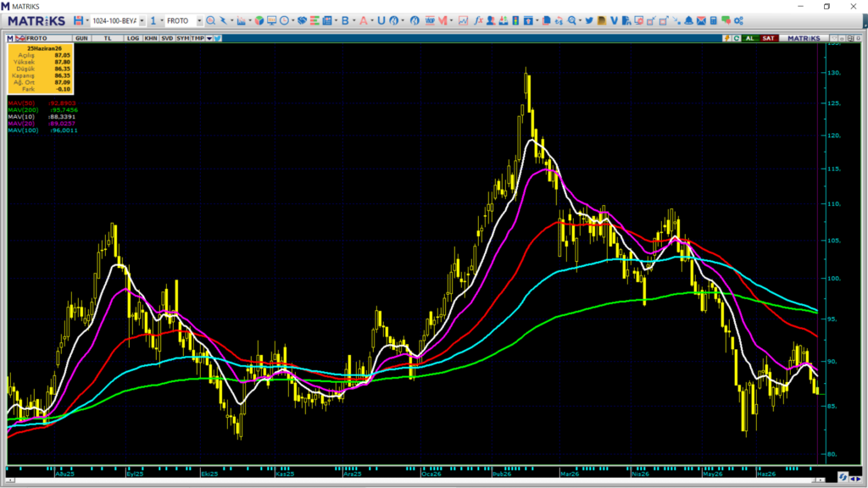The width and height of the screenshot is (868, 488).
Task: Open the envelope mail icon
Action: point(701,20)
